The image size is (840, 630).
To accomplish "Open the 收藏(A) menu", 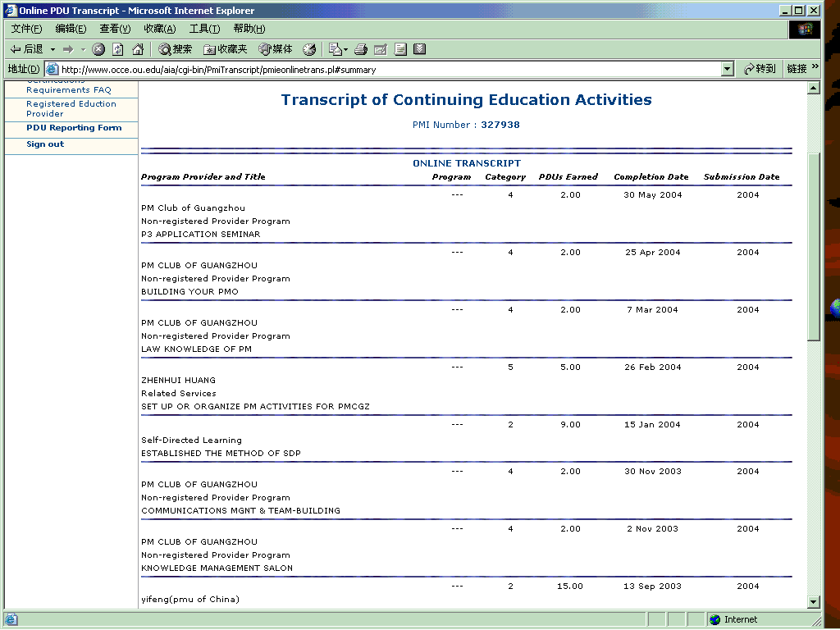I will [x=160, y=29].
